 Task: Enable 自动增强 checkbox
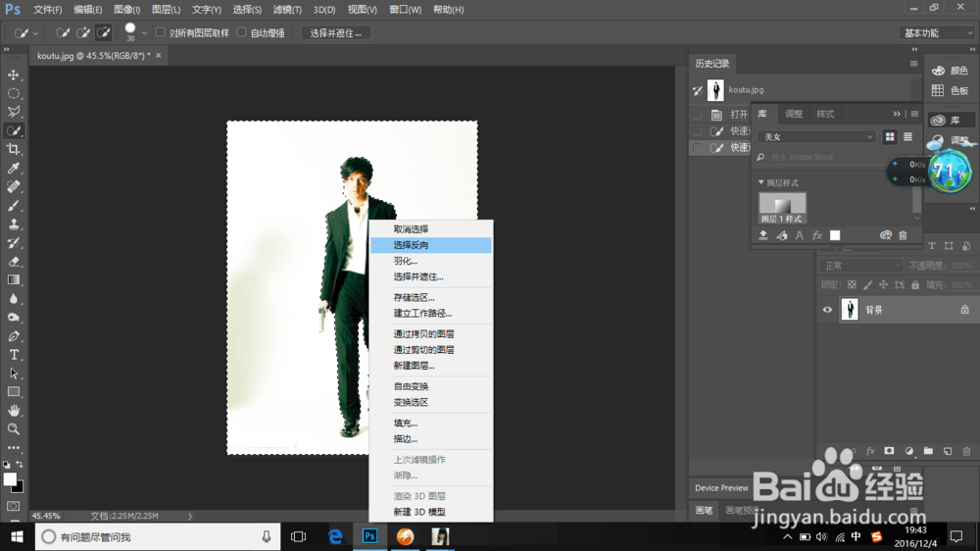point(242,32)
